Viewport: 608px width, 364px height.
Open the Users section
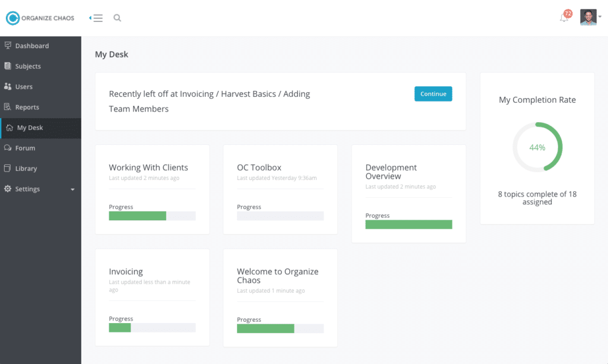pyautogui.click(x=23, y=87)
